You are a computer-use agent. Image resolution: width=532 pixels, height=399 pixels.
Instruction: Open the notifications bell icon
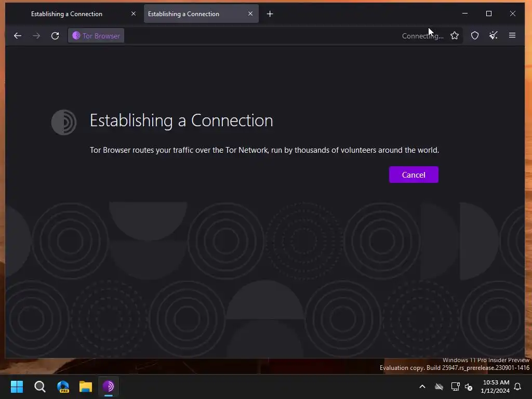coord(518,387)
